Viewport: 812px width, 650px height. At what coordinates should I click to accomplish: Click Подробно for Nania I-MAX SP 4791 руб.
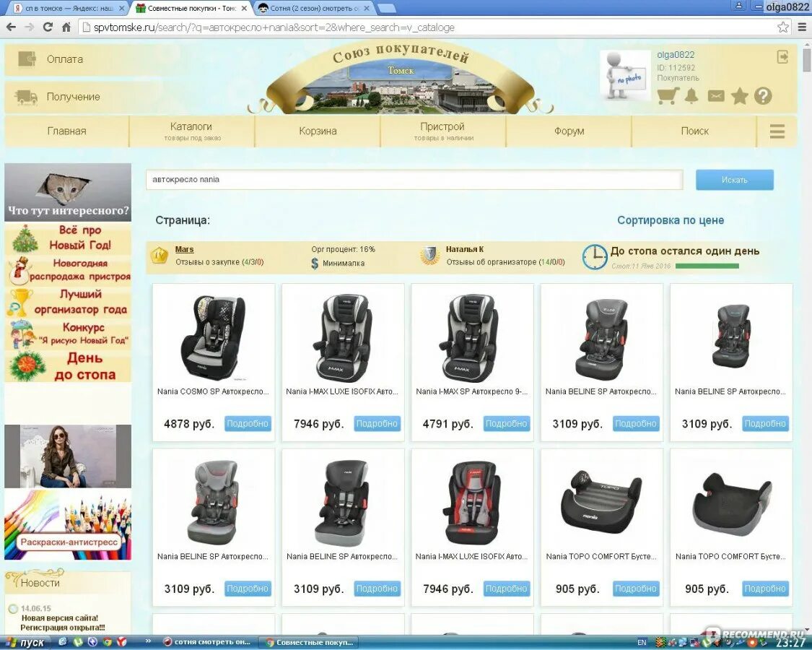[x=507, y=423]
